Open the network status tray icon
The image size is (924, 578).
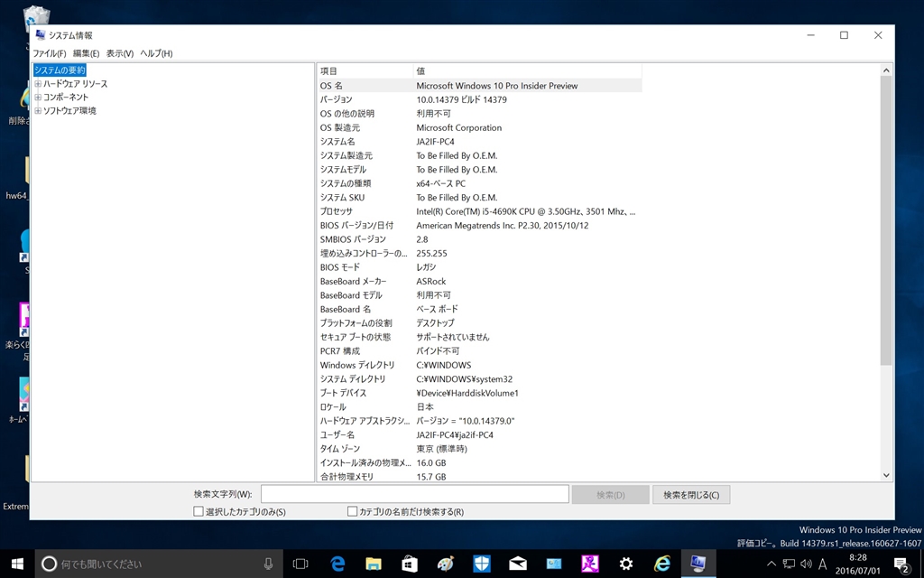[789, 564]
